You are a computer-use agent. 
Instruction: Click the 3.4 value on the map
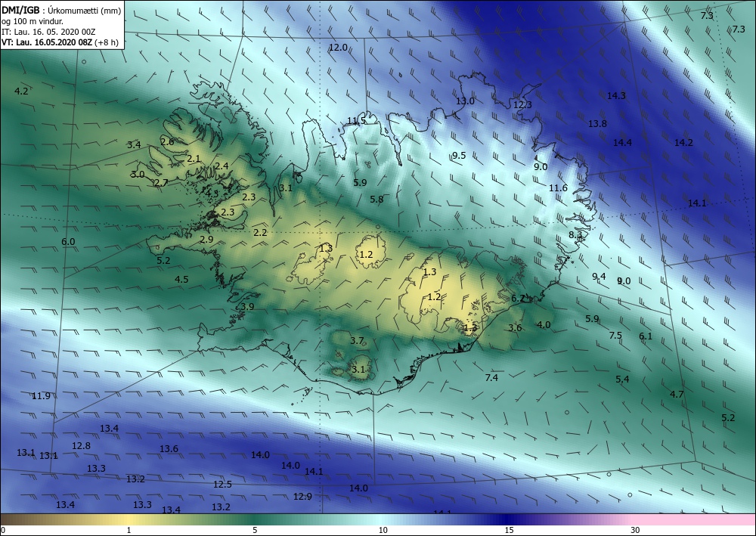pos(134,144)
